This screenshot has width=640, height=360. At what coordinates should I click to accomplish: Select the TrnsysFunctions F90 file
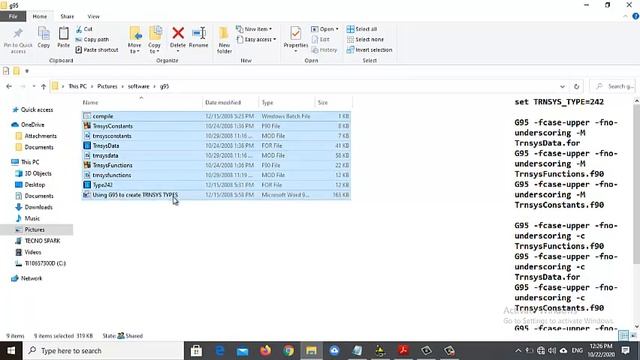(x=216, y=165)
